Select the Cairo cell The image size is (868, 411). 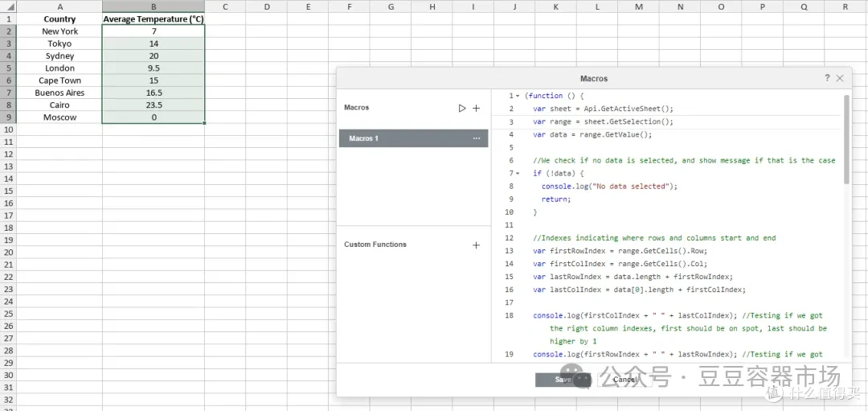coord(59,105)
